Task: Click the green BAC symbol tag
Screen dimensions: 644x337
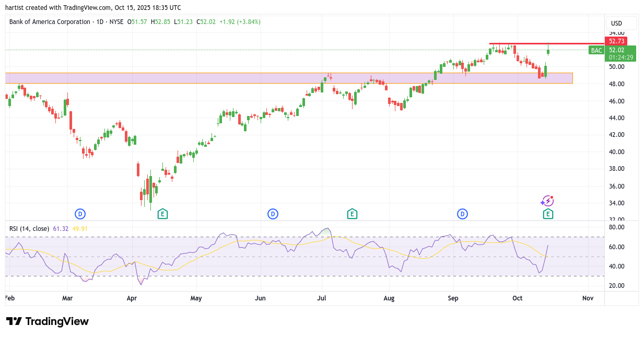Action: [x=596, y=50]
